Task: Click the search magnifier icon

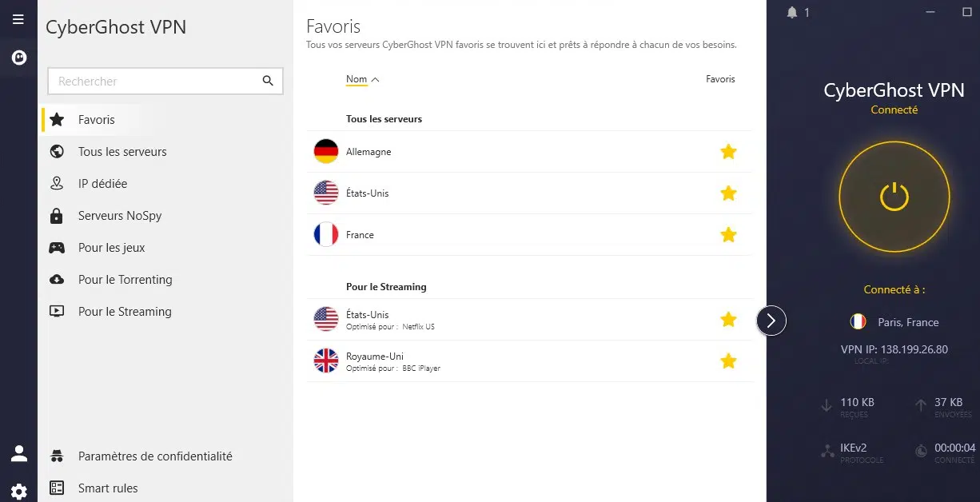Action: 268,81
